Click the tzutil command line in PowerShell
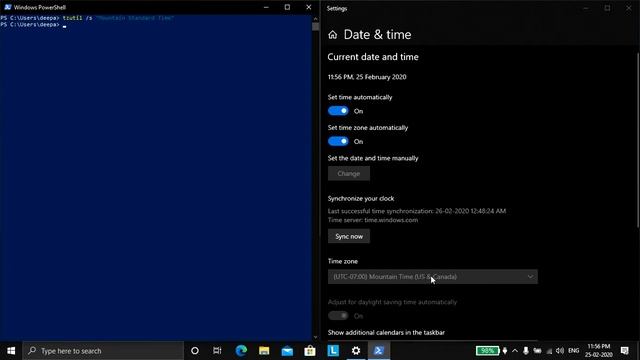This screenshot has height=360, width=640. (x=87, y=18)
